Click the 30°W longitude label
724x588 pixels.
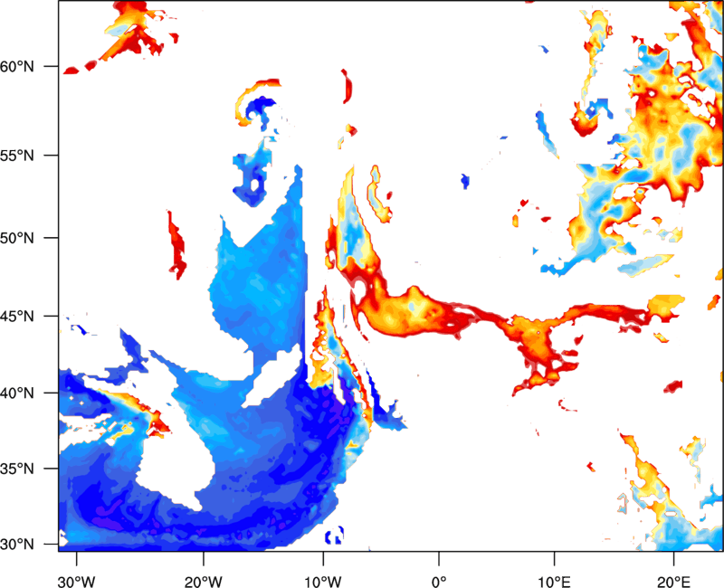tap(76, 582)
